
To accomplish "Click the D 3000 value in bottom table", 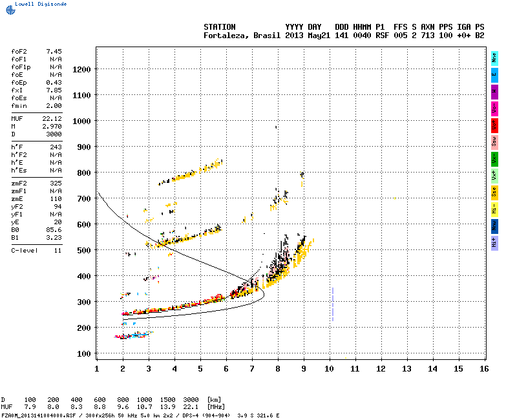I will point(191,400).
